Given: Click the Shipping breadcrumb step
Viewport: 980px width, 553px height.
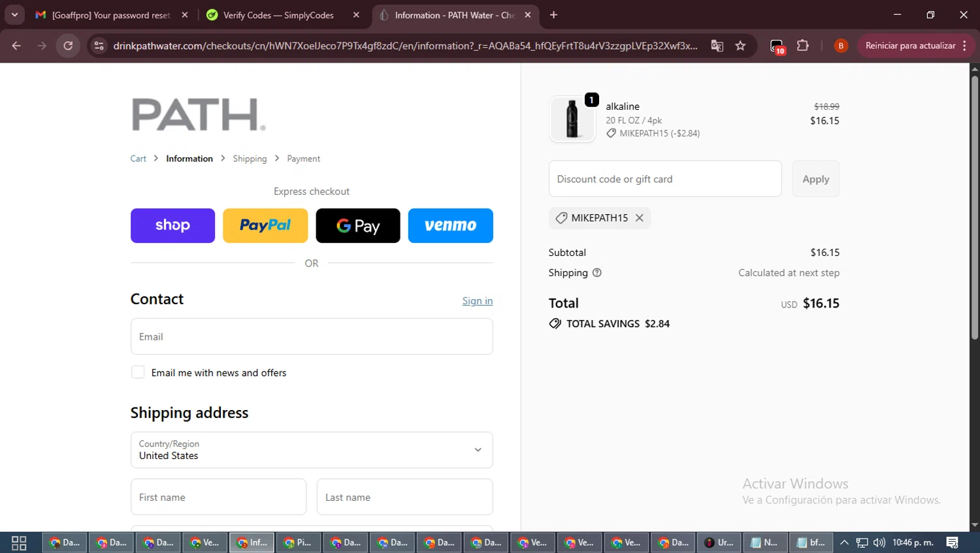Looking at the screenshot, I should coord(250,159).
